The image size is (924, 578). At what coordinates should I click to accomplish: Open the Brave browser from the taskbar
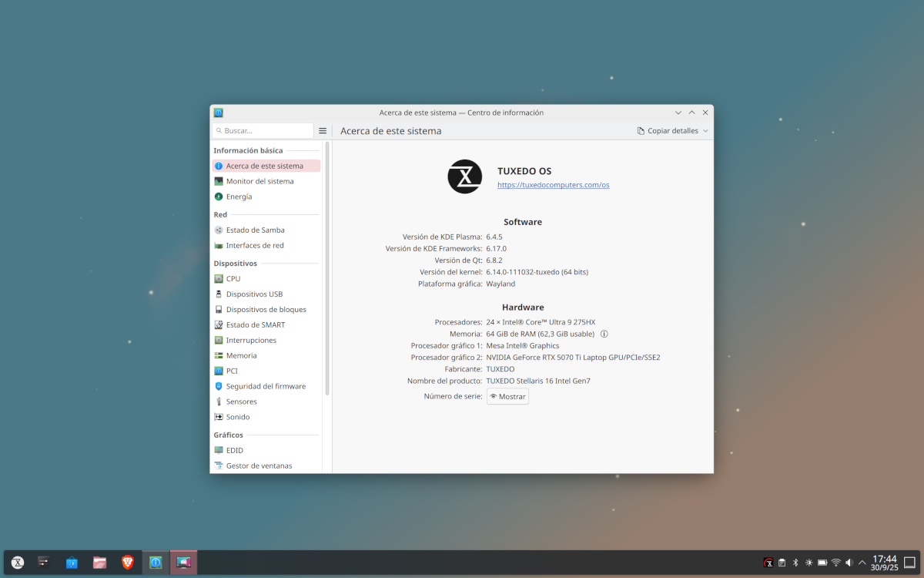click(x=128, y=563)
